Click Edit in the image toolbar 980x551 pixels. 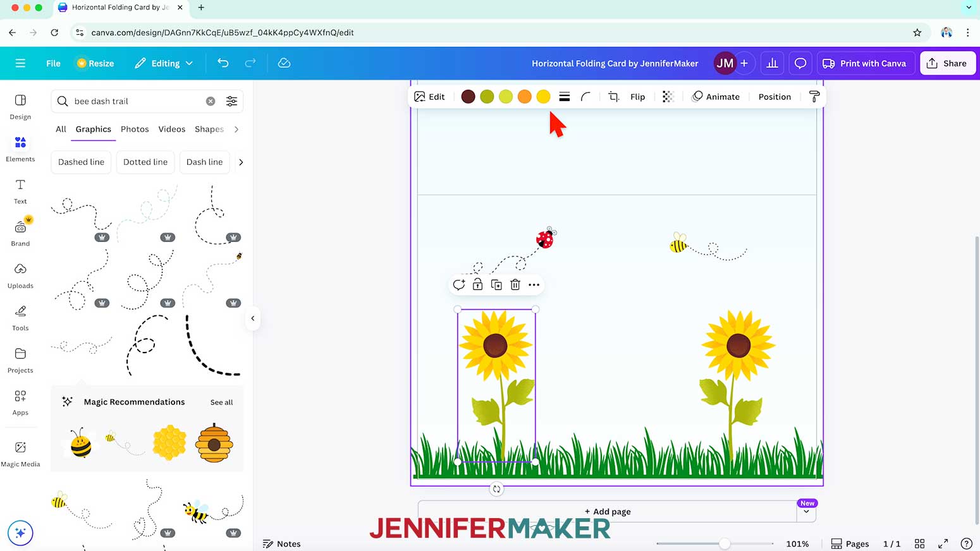pyautogui.click(x=429, y=97)
